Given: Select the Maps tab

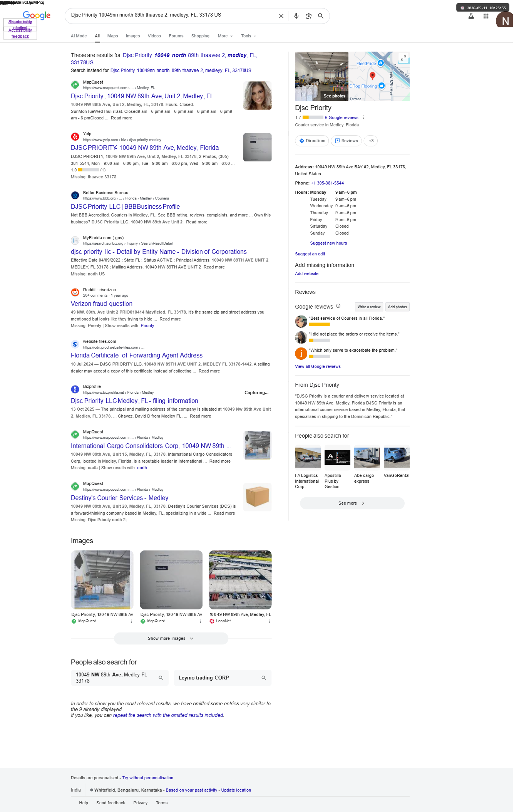Looking at the screenshot, I should (x=112, y=36).
